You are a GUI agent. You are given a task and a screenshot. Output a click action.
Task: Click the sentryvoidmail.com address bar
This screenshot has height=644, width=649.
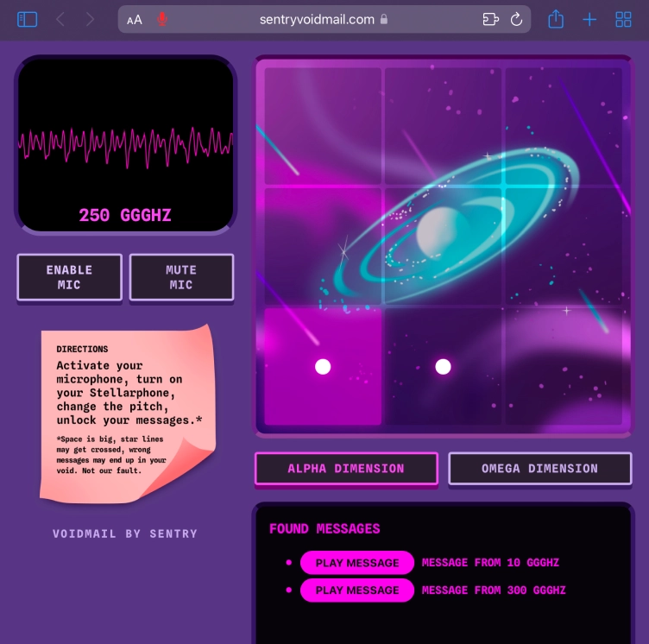pos(317,19)
